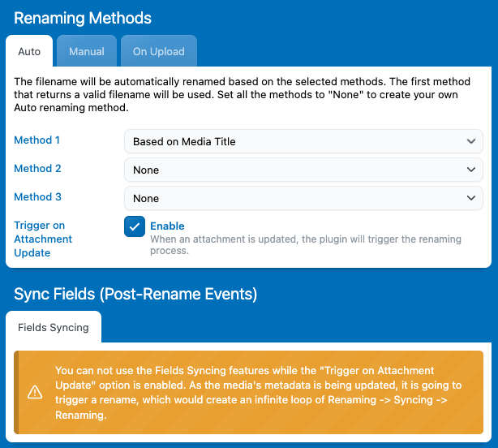Click the 'None' value in Method 2 dropdown
The width and height of the screenshot is (498, 448).
click(146, 170)
